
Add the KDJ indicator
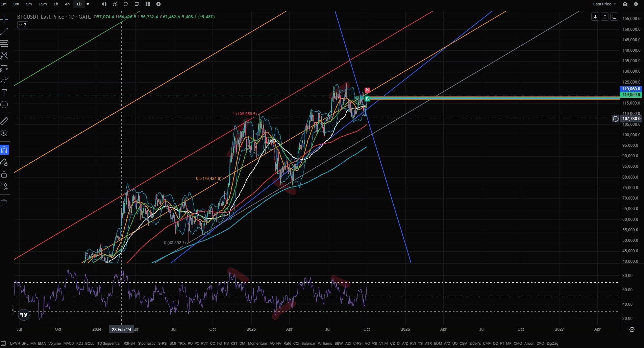tap(80, 343)
